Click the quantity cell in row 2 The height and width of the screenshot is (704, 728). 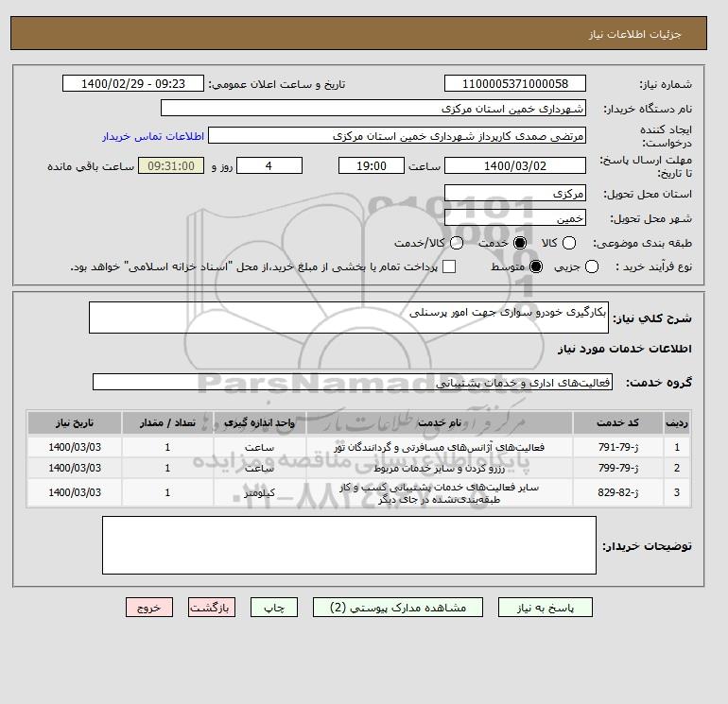coord(167,469)
